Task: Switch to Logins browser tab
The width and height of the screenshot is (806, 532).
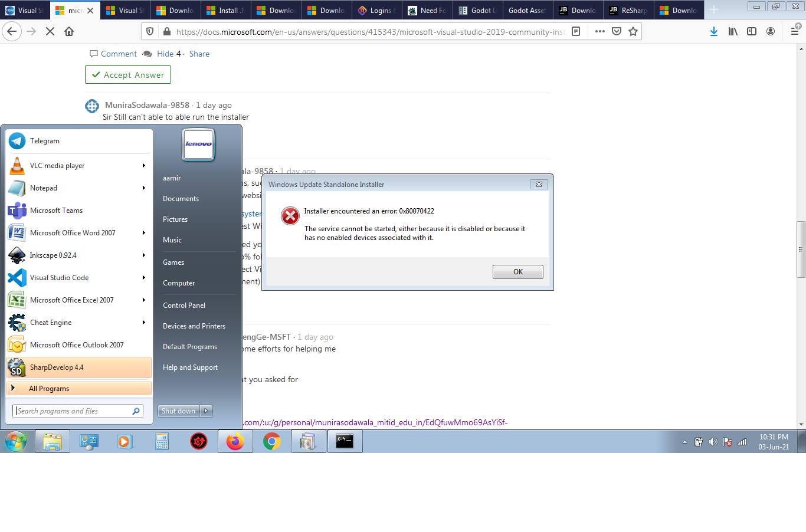Action: [376, 10]
